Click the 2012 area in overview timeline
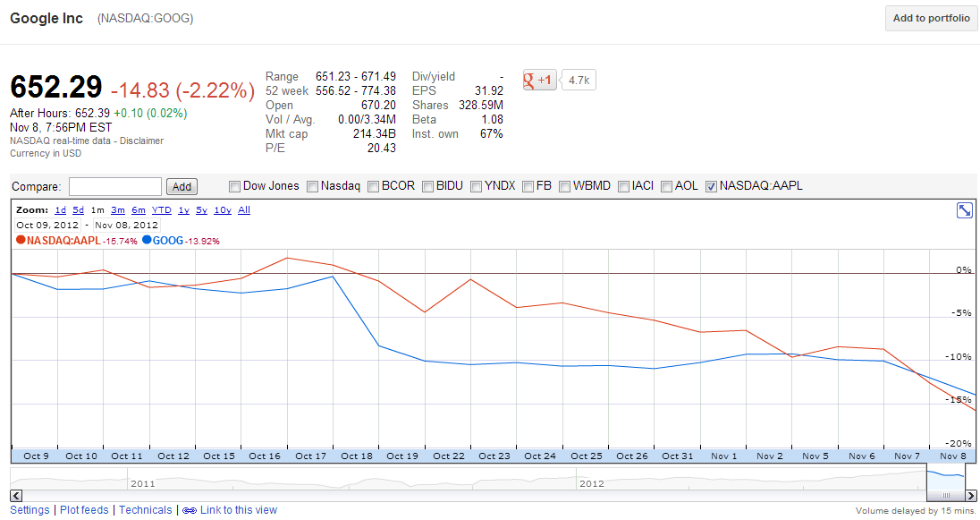The height and width of the screenshot is (520, 980). pyautogui.click(x=591, y=483)
